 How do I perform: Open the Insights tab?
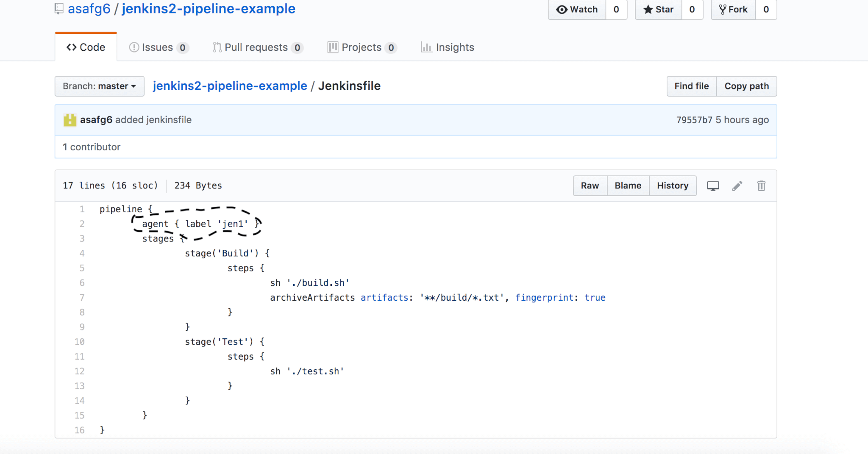coord(448,47)
